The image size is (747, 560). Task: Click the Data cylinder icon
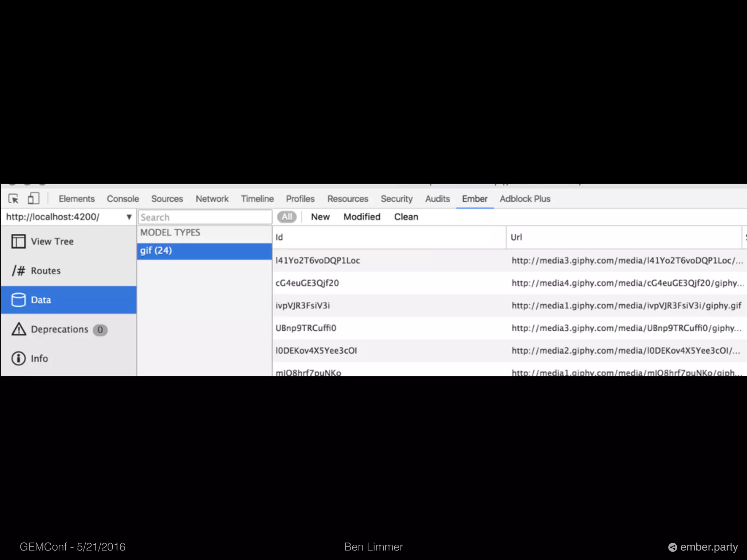tap(18, 300)
